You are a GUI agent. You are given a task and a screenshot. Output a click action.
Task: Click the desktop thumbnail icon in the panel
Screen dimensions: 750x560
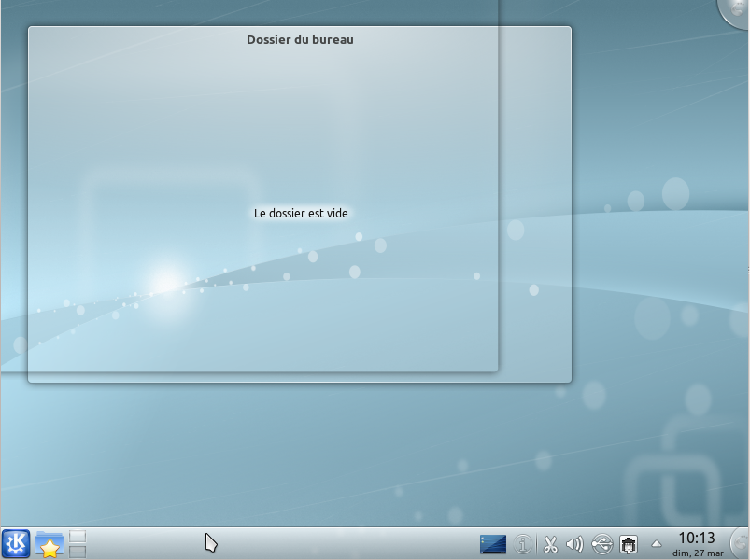pyautogui.click(x=492, y=544)
